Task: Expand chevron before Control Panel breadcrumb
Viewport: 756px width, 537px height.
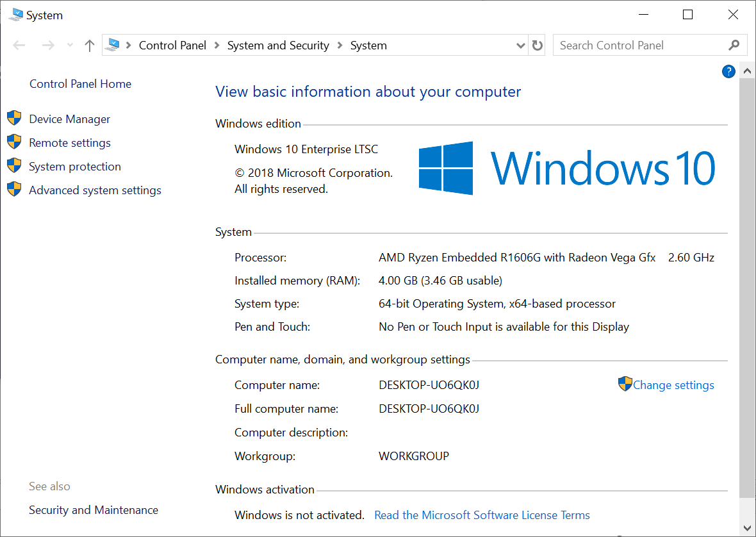Action: pos(128,45)
